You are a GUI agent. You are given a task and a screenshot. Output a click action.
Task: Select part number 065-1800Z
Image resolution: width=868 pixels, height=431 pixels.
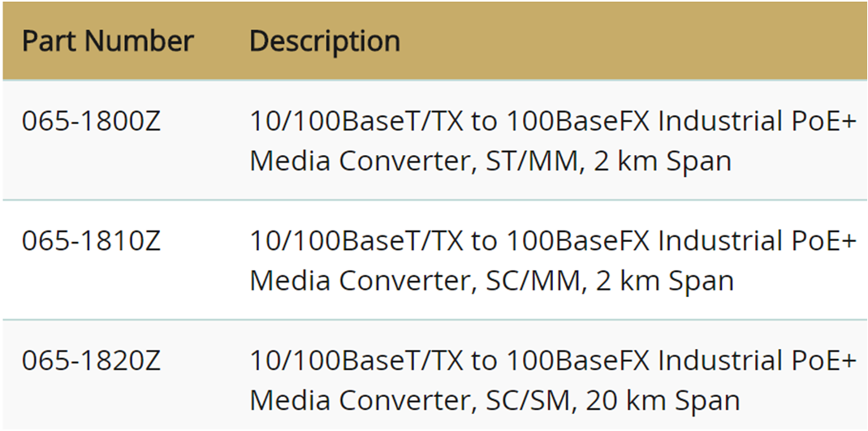tap(91, 121)
